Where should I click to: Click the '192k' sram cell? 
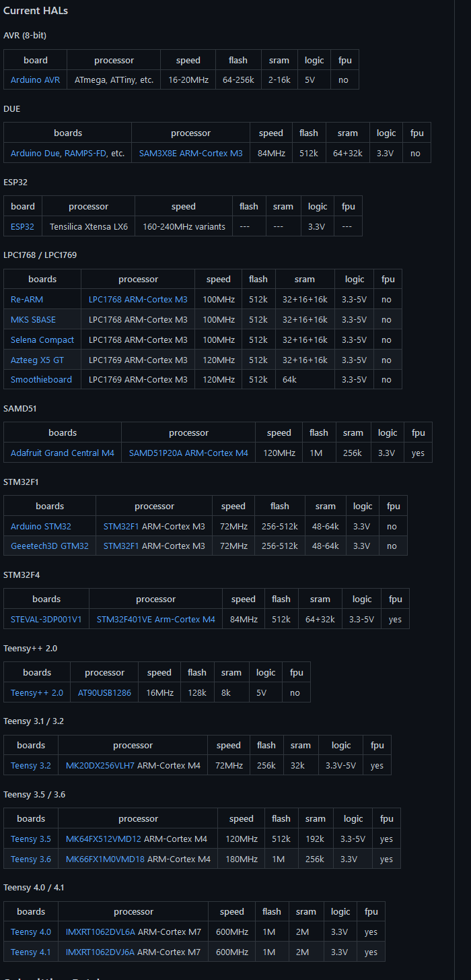(316, 839)
